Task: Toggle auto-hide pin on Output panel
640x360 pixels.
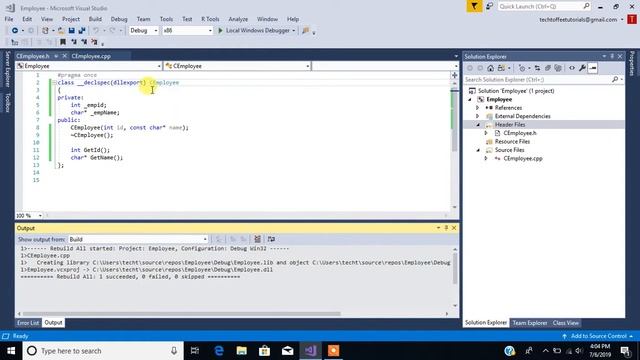Action: (x=446, y=228)
